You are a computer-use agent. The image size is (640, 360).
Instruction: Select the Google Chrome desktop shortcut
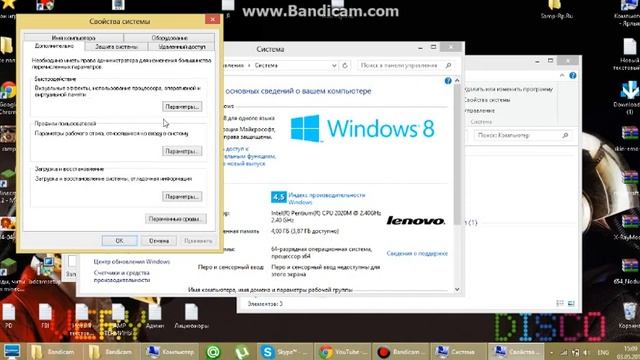(x=7, y=98)
